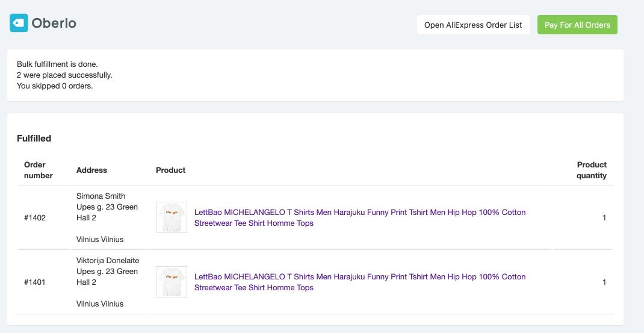Open AliExpress Order List
The width and height of the screenshot is (644, 333).
(473, 25)
